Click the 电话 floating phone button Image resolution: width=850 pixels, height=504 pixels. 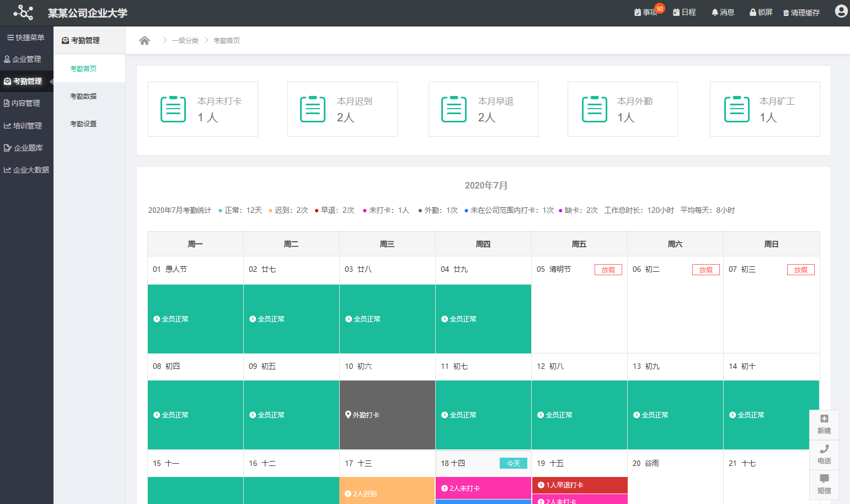click(x=824, y=455)
